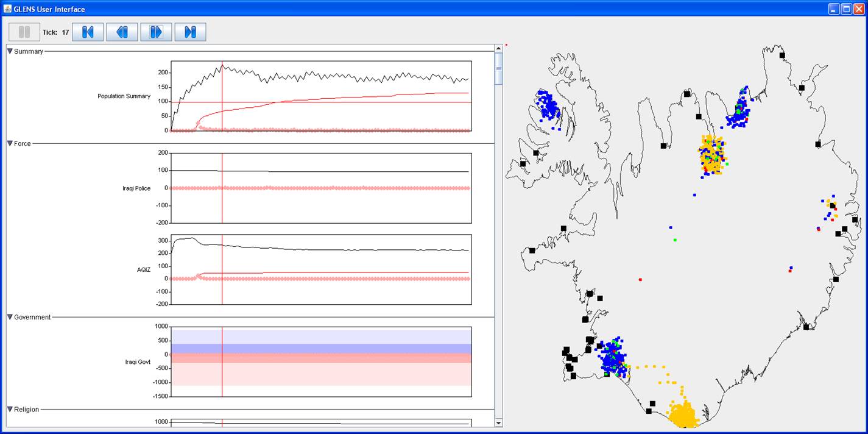Viewport: 868px width, 434px height.
Task: Click the yellow agent cluster on the map's southern coast
Action: coord(684,414)
